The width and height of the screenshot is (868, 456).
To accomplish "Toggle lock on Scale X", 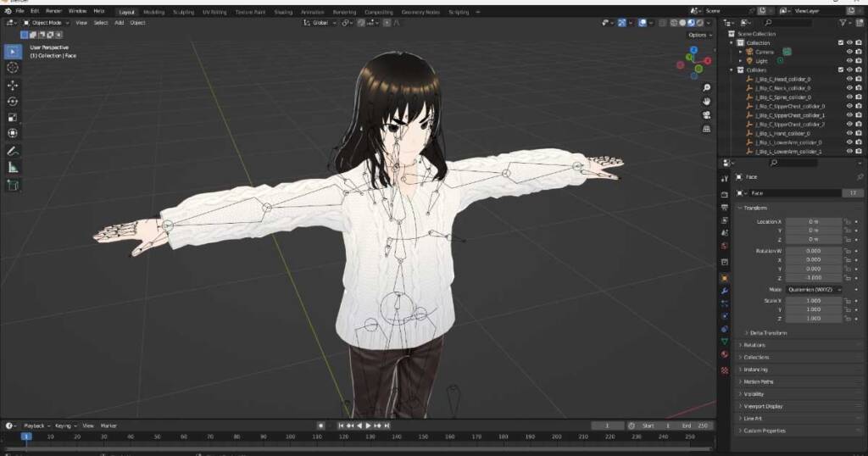I will pyautogui.click(x=848, y=301).
